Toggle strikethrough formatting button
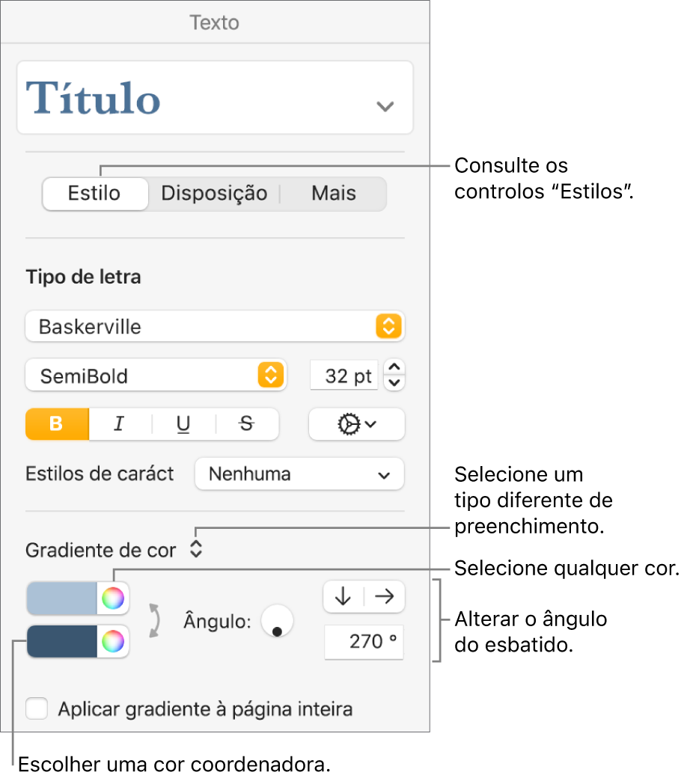Image resolution: width=693 pixels, height=784 pixels. [x=247, y=424]
